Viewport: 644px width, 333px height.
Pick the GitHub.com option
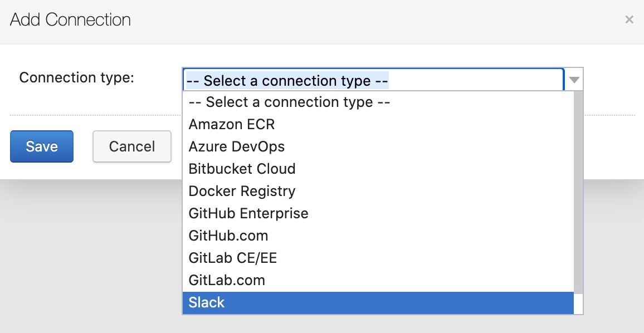(x=378, y=236)
